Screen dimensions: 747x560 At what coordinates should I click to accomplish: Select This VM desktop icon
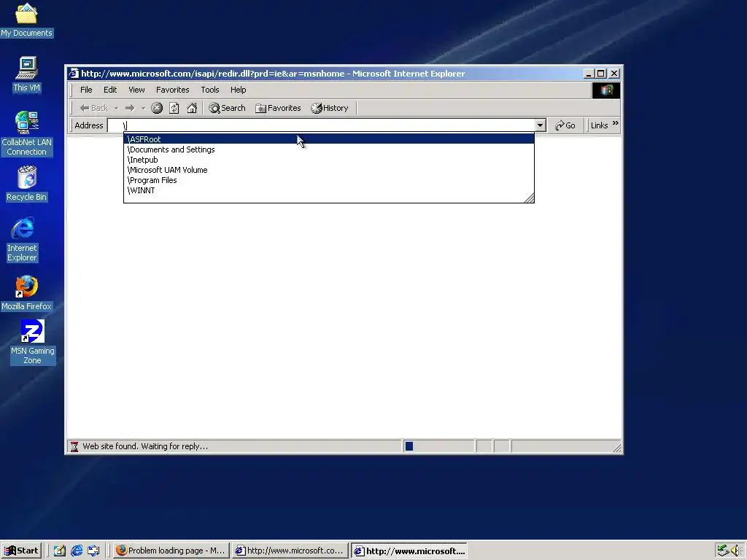coord(27,74)
